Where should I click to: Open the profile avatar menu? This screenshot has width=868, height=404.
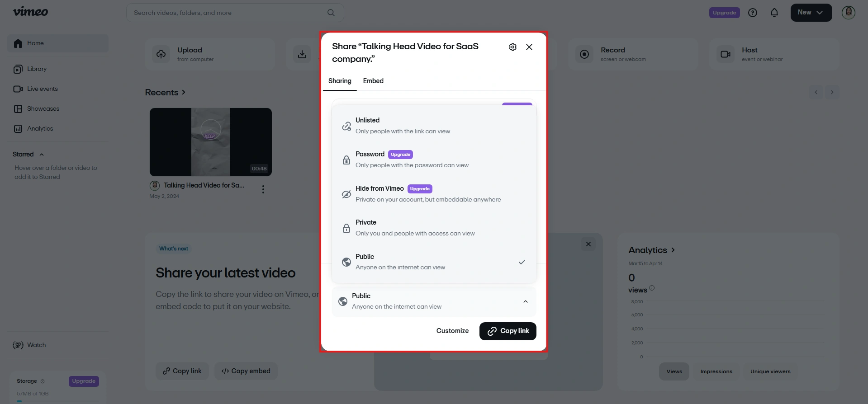(x=849, y=13)
